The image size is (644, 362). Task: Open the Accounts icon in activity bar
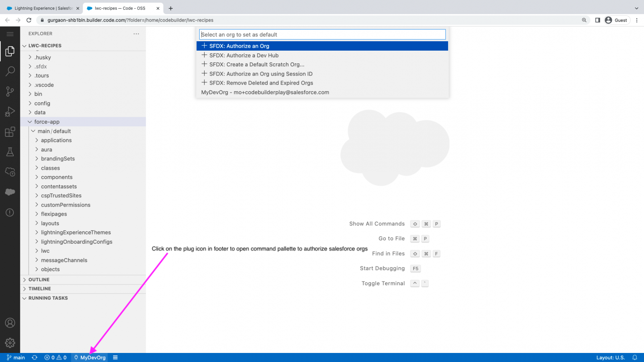(x=10, y=323)
